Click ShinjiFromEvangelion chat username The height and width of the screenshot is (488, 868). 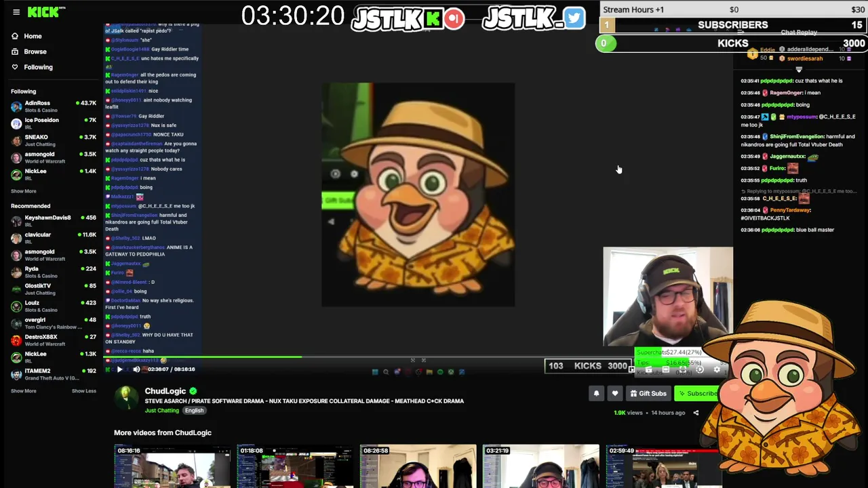tap(797, 136)
